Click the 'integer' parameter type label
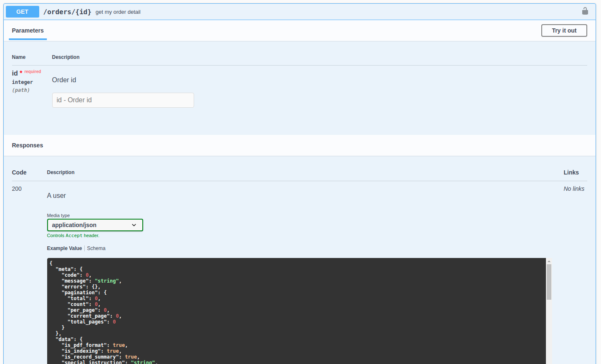This screenshot has height=364, width=601. coord(23,82)
